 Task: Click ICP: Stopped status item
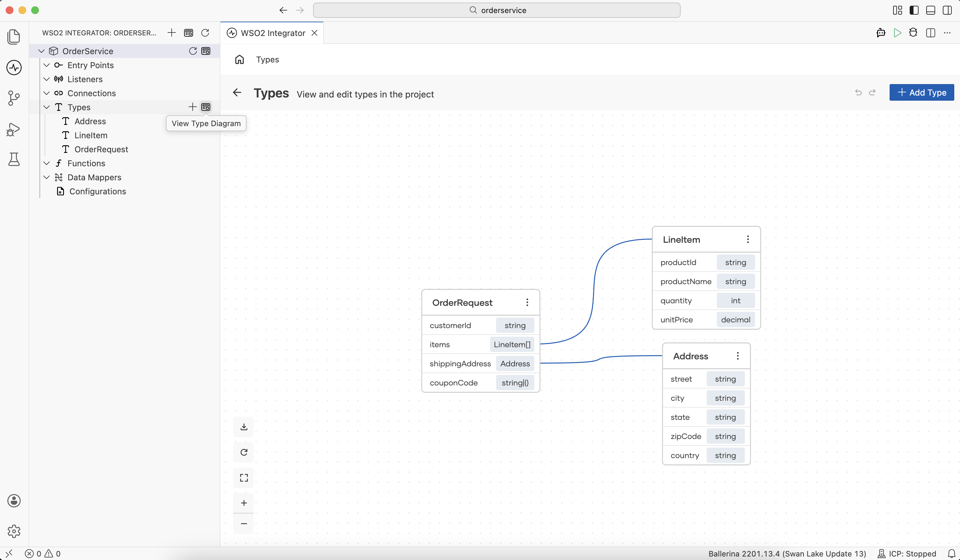point(907,554)
